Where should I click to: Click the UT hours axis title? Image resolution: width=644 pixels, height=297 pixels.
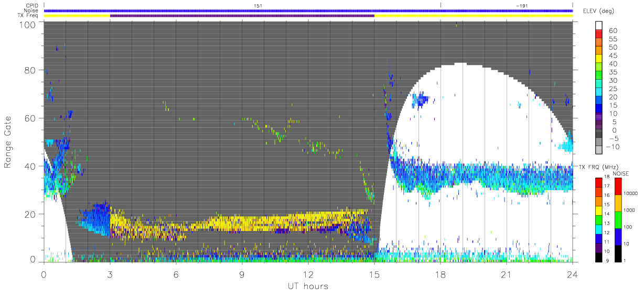(308, 286)
